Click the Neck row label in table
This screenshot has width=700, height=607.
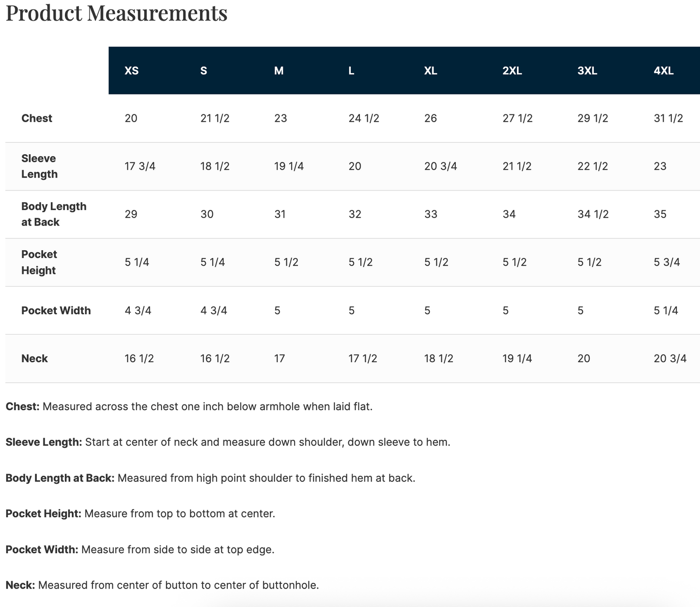(34, 359)
